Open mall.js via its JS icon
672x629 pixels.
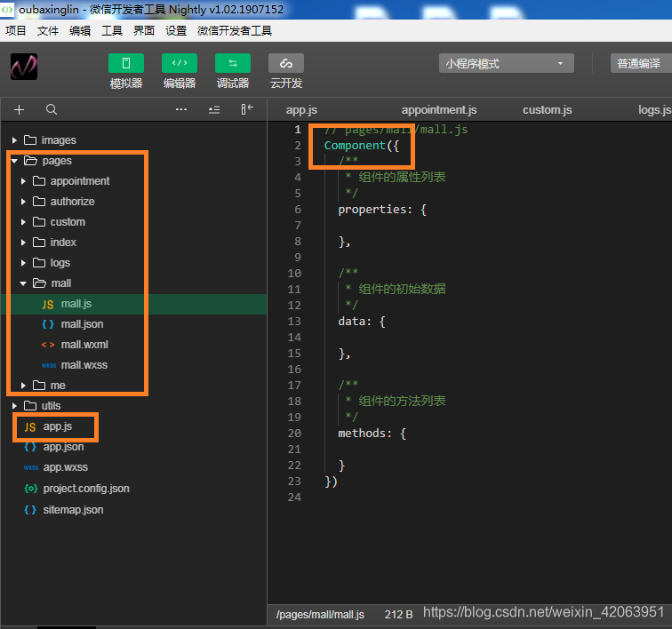coord(48,304)
